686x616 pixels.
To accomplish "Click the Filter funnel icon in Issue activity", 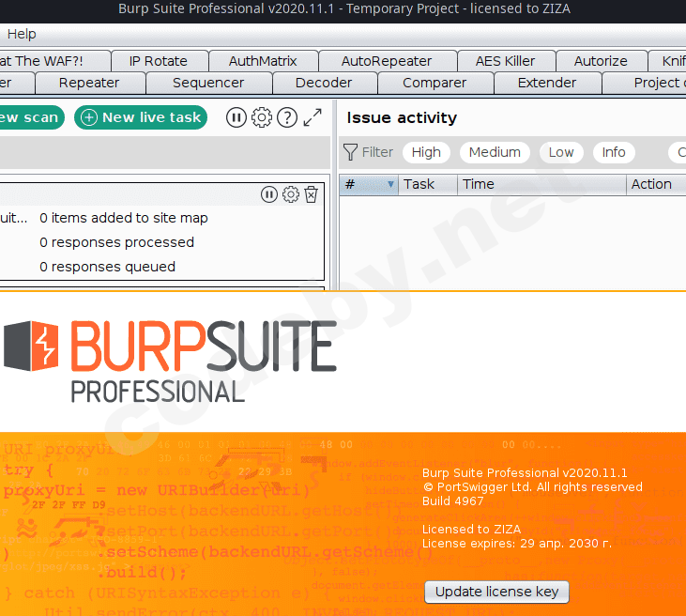I will (350, 152).
